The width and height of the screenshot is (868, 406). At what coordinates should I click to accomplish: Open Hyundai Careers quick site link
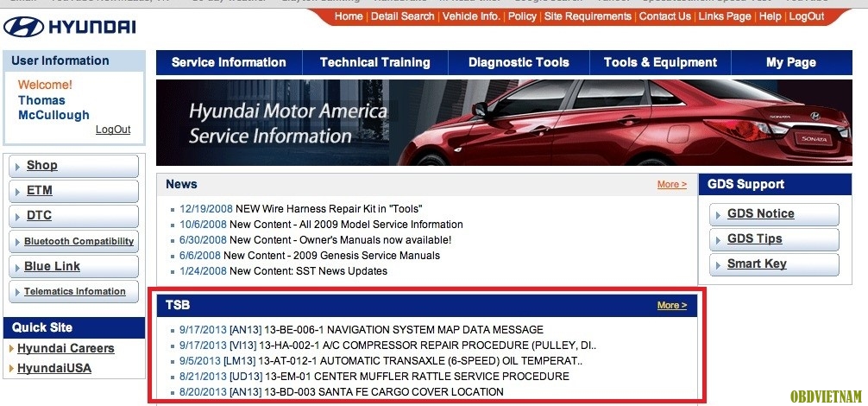coord(66,348)
